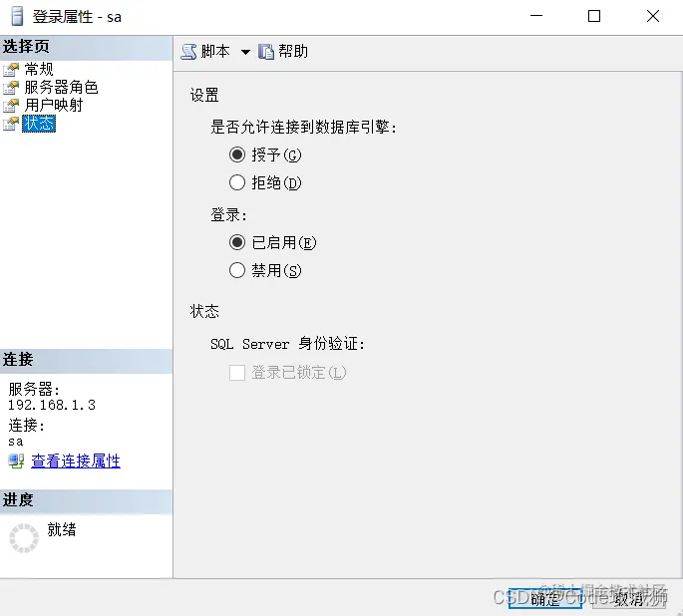Click the SQL Server 身份验证 label

pos(287,344)
